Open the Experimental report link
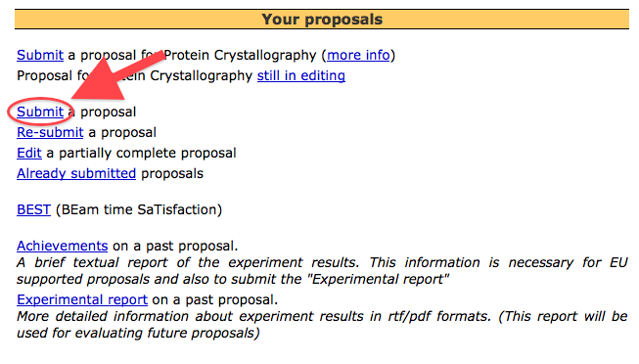The height and width of the screenshot is (364, 639). [82, 299]
